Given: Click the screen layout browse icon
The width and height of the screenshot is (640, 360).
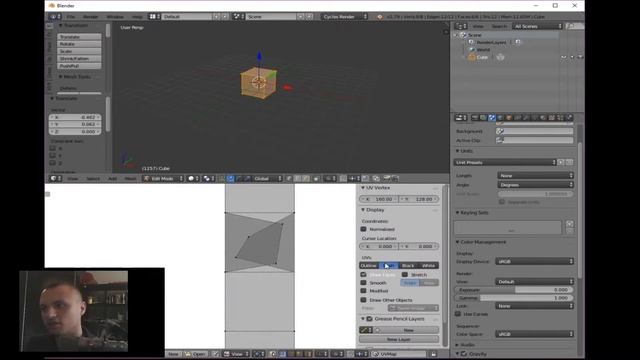Looking at the screenshot, I should 154,17.
